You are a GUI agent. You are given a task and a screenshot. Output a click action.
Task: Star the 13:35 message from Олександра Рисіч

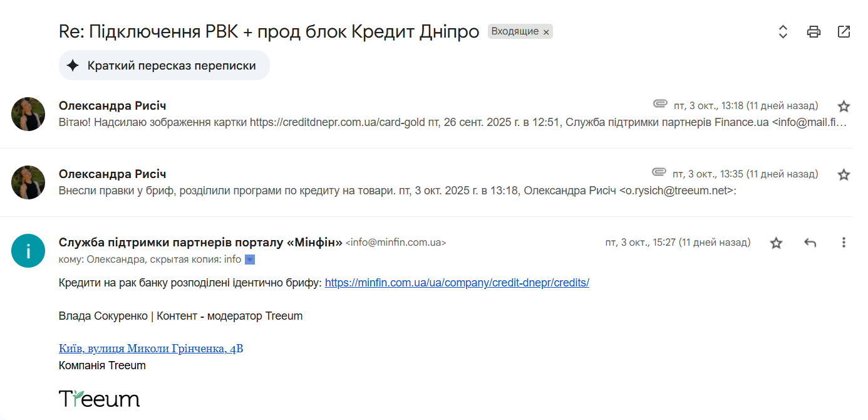pyautogui.click(x=844, y=174)
